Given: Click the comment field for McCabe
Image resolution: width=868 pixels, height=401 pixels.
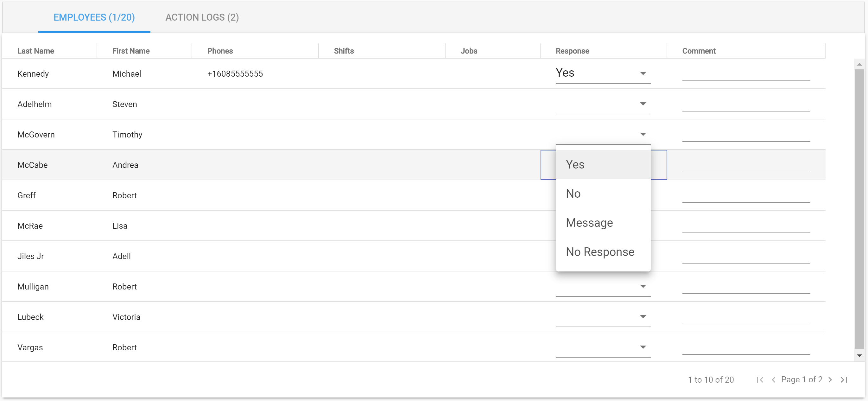Looking at the screenshot, I should 746,165.
